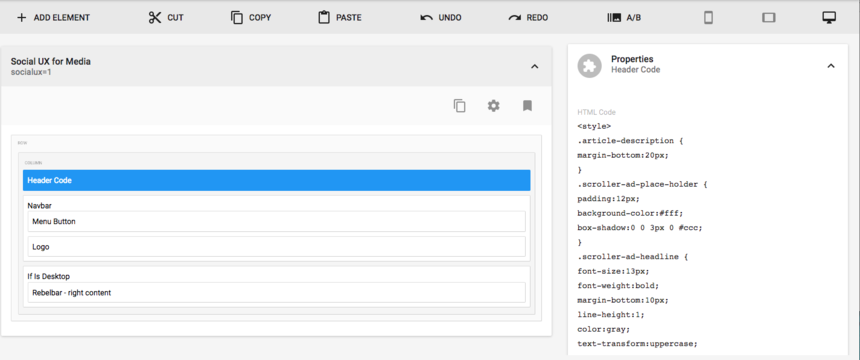
Task: Click the Cut scissors icon
Action: point(155,18)
